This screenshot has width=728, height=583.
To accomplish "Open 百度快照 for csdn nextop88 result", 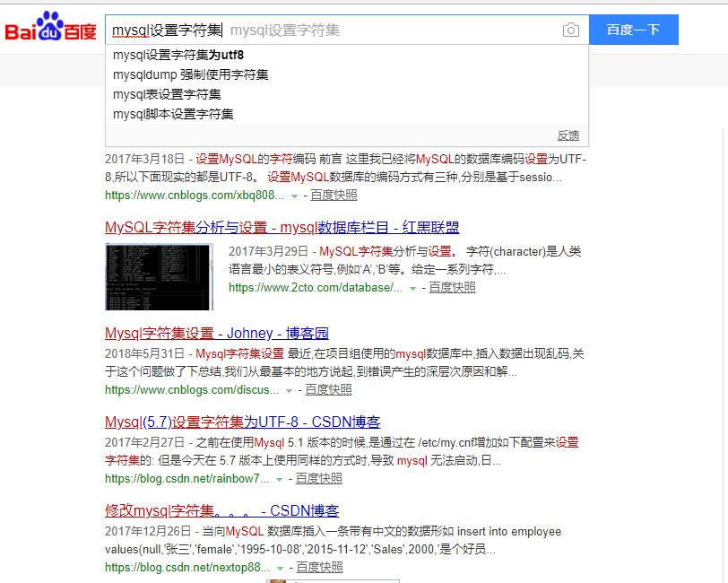I will 319,567.
